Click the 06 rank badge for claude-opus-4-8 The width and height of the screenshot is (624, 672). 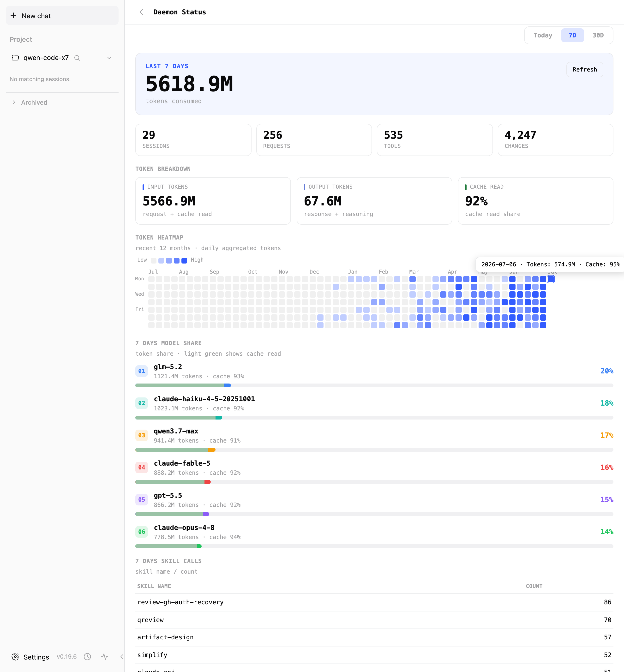tap(142, 532)
